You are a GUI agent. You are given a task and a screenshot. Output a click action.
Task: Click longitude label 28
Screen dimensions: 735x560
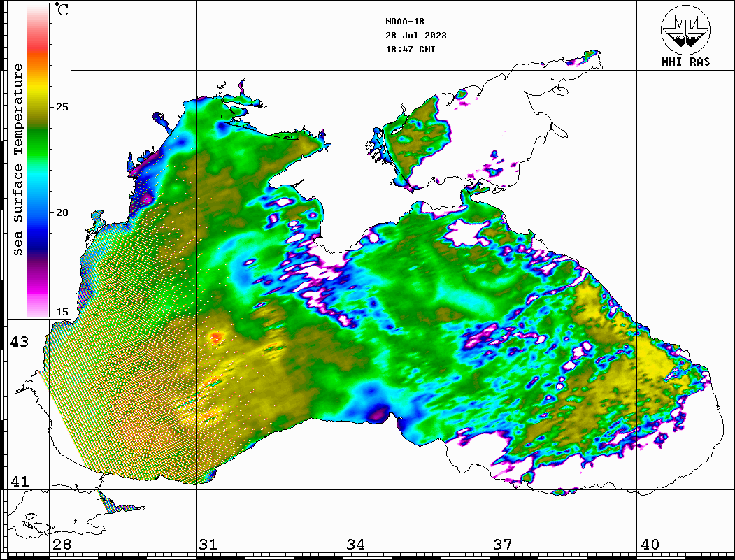[x=62, y=545]
